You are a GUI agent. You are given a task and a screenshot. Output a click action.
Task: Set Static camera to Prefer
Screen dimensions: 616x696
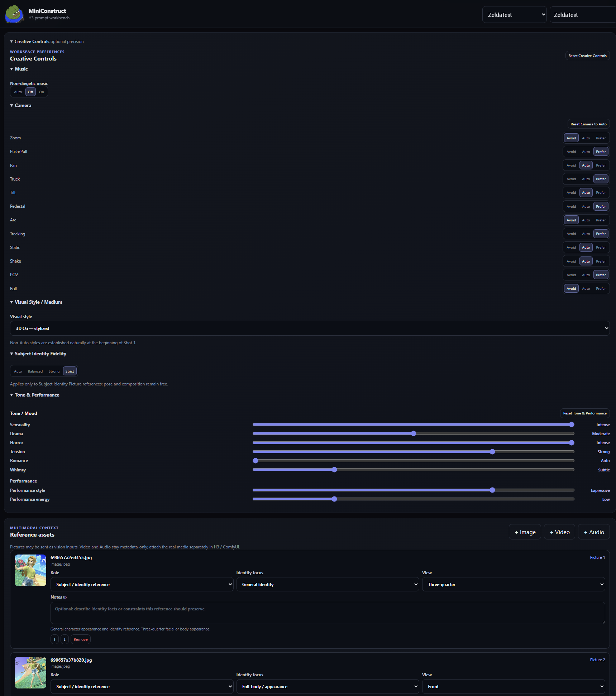click(601, 248)
